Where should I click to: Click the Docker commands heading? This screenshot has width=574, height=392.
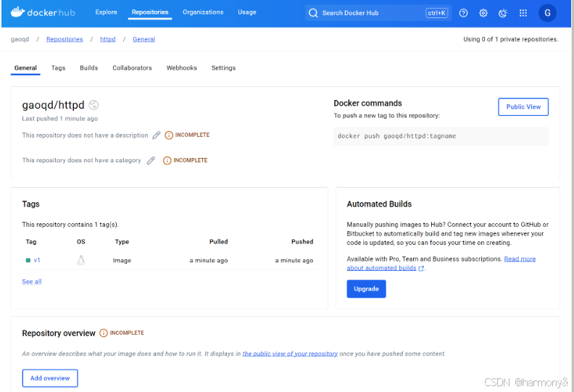coord(368,103)
